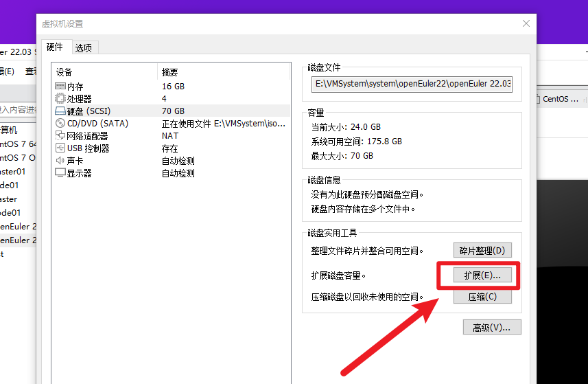Select the 16 GB memory summary row
588x384 pixels.
tap(173, 87)
